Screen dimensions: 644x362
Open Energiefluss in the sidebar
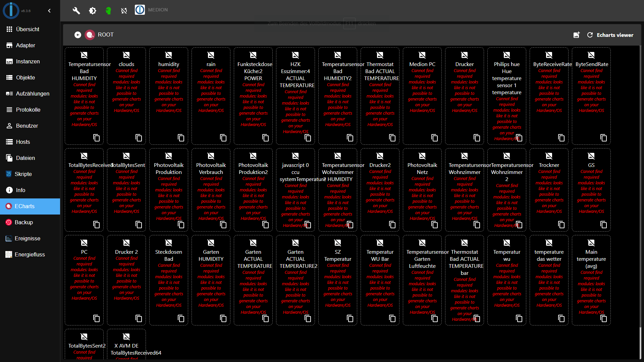[30, 254]
